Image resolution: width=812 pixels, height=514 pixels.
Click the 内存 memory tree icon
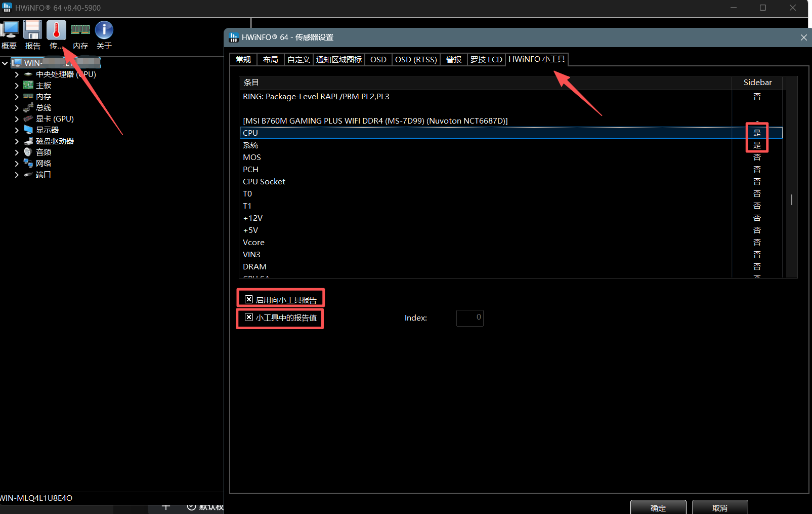pos(28,97)
